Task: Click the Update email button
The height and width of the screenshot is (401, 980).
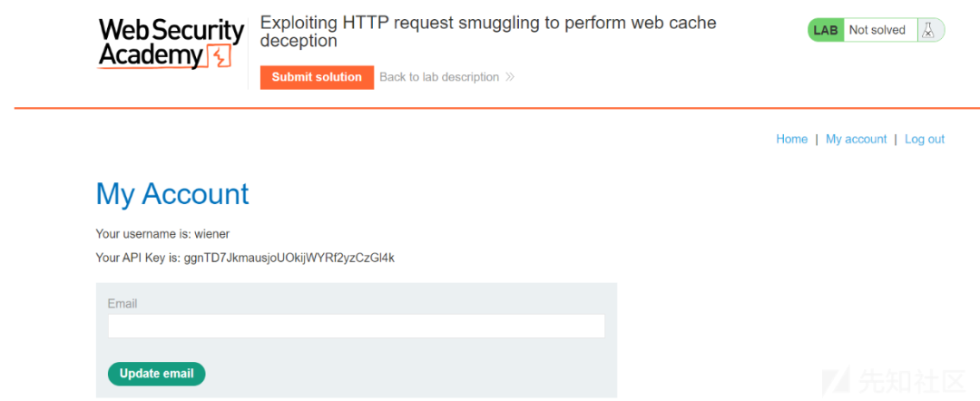Action: (x=156, y=374)
